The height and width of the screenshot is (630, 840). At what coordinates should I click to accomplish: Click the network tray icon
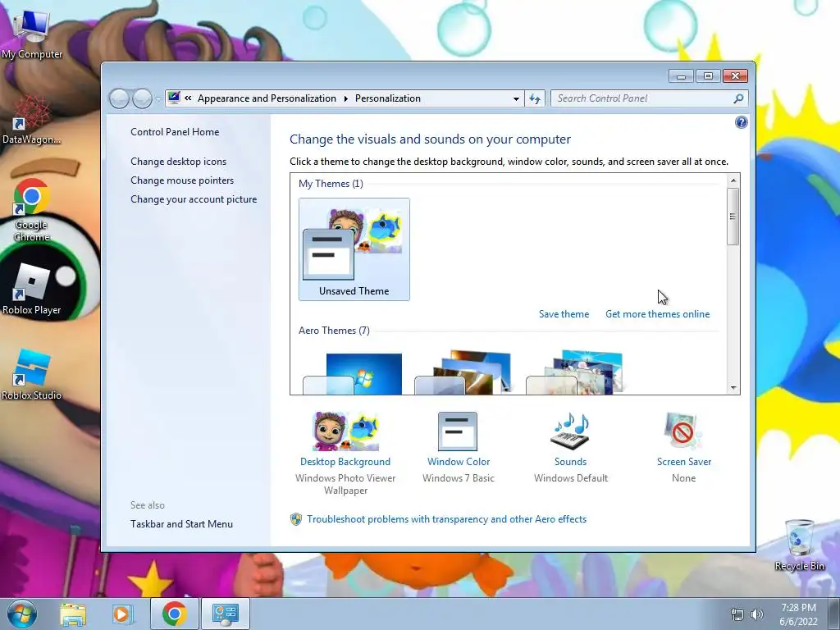(x=737, y=614)
